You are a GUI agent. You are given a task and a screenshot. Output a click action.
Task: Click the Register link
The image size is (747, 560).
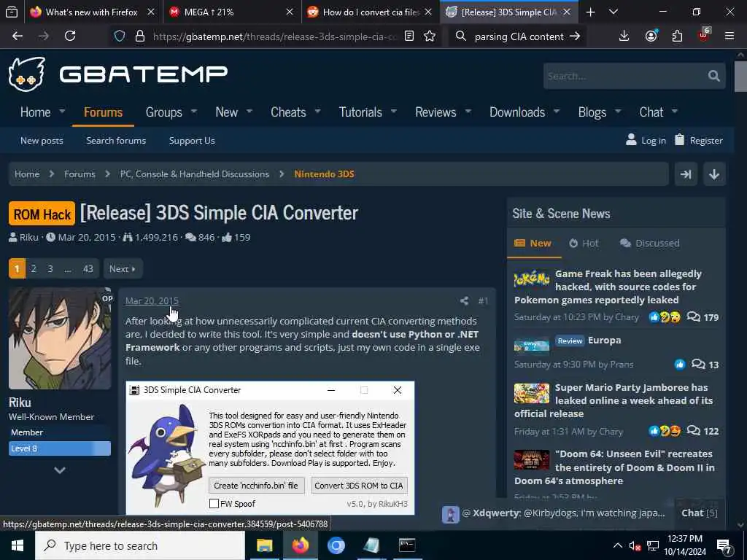tap(699, 141)
